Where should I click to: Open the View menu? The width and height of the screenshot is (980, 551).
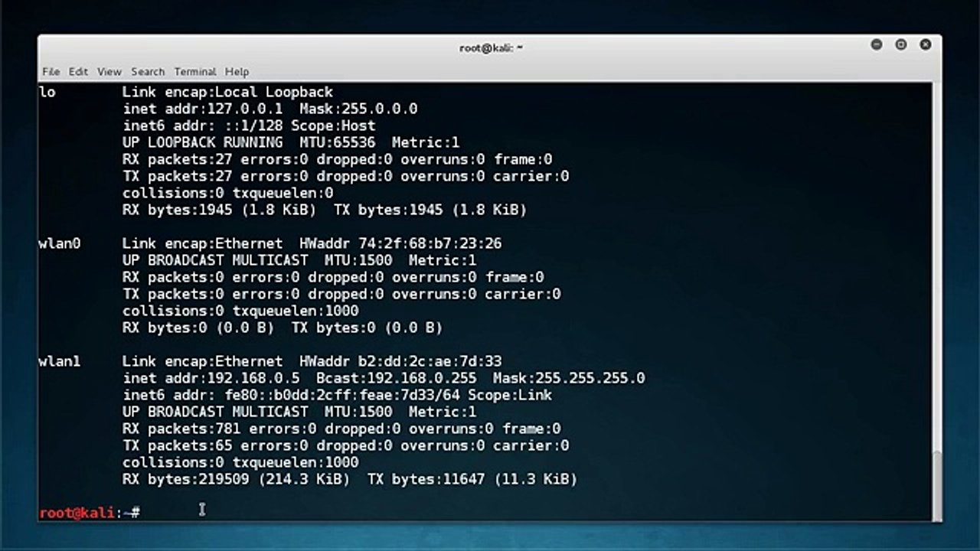109,71
